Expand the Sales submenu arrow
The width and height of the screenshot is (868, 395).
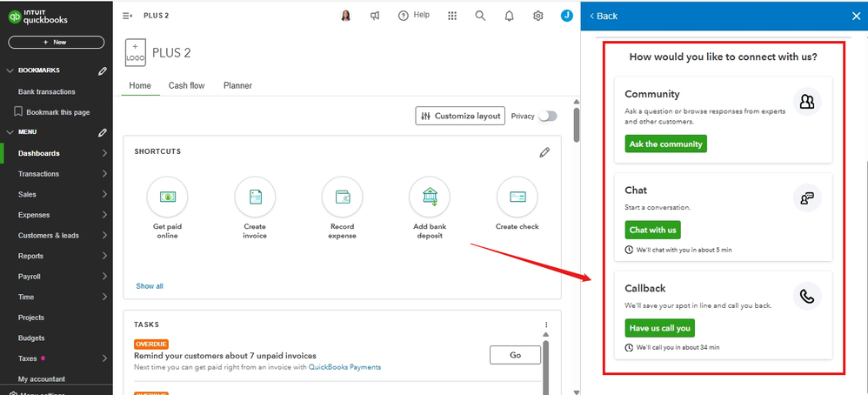(104, 194)
